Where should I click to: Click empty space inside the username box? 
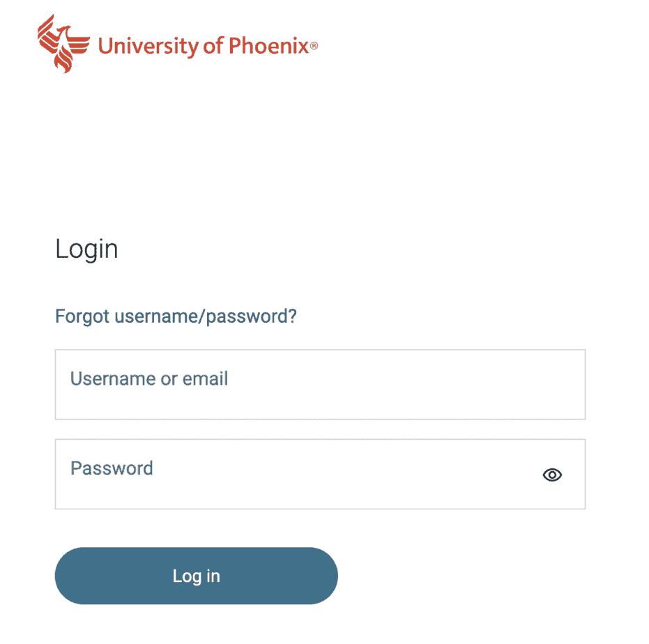(406, 385)
